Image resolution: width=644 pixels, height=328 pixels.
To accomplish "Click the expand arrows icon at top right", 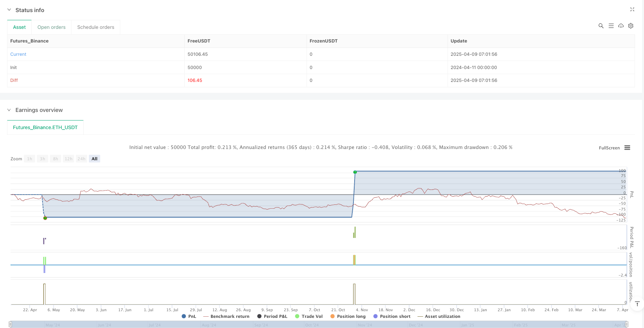I will [x=632, y=9].
